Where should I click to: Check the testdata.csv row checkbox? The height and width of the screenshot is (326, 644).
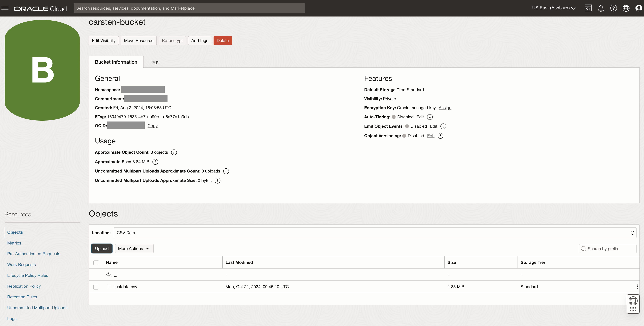click(96, 287)
